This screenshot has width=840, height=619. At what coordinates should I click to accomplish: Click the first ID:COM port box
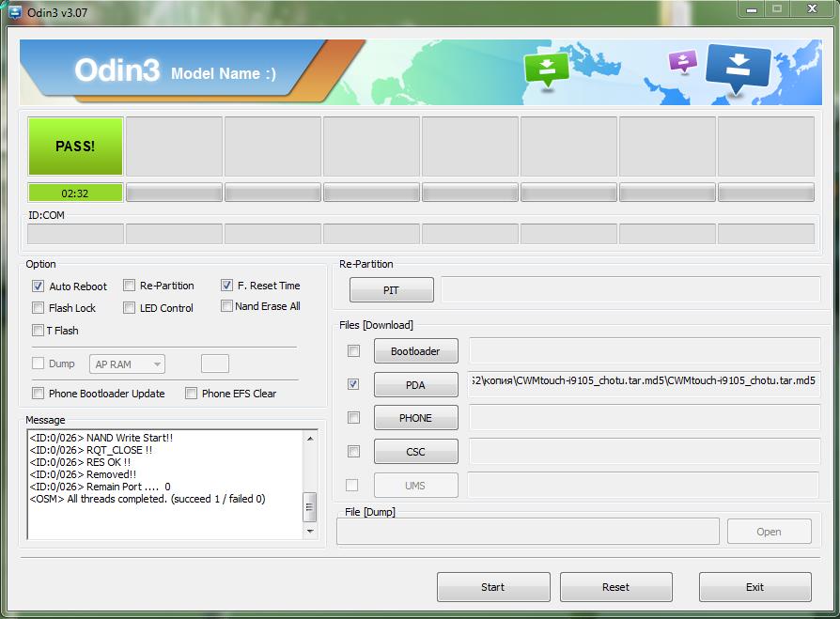pyautogui.click(x=75, y=234)
